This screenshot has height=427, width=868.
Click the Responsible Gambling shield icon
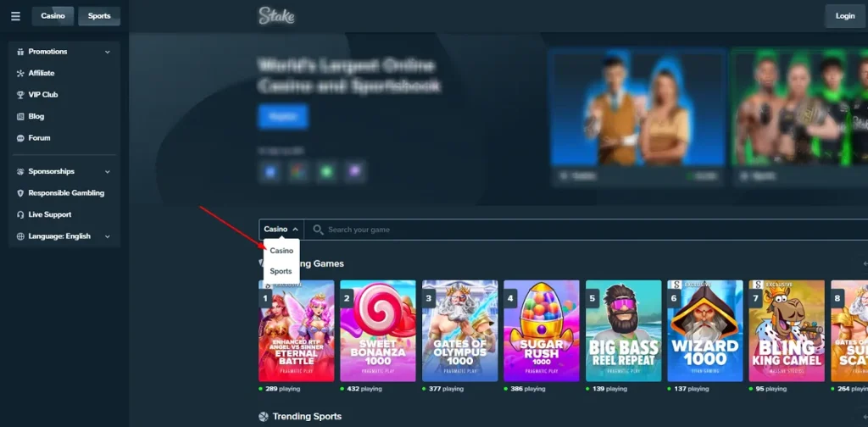(20, 193)
